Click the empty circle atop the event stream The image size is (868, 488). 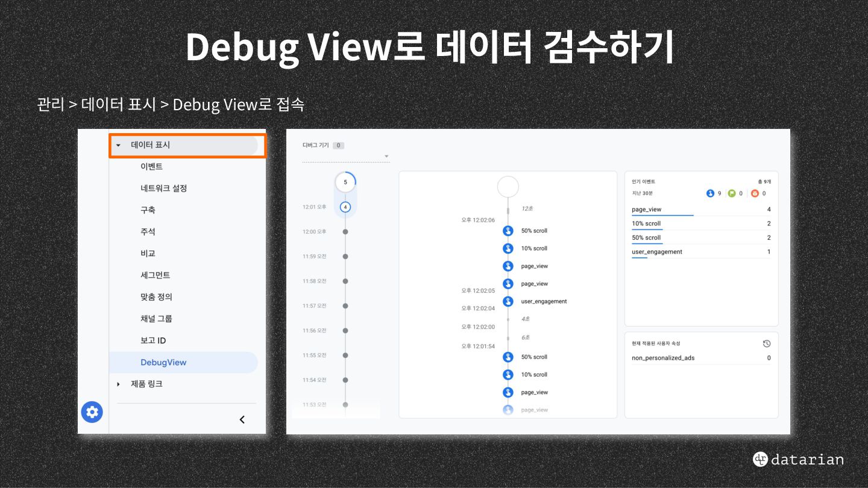[508, 187]
